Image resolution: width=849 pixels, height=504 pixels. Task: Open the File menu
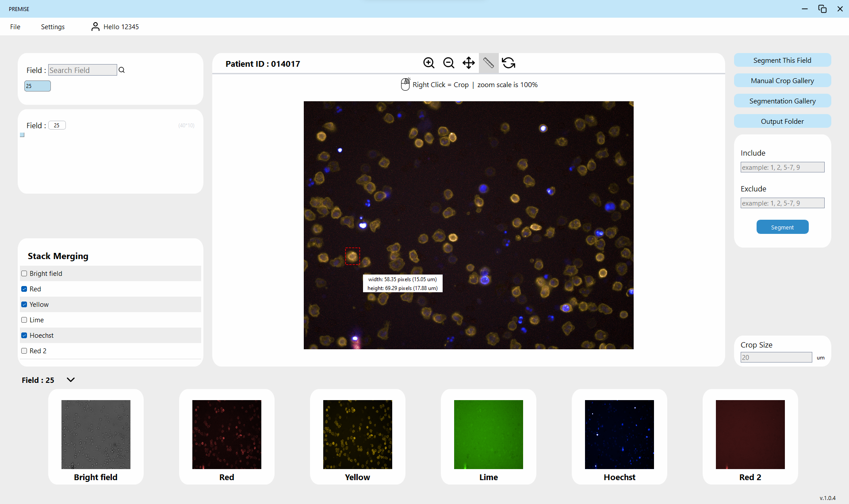point(15,27)
